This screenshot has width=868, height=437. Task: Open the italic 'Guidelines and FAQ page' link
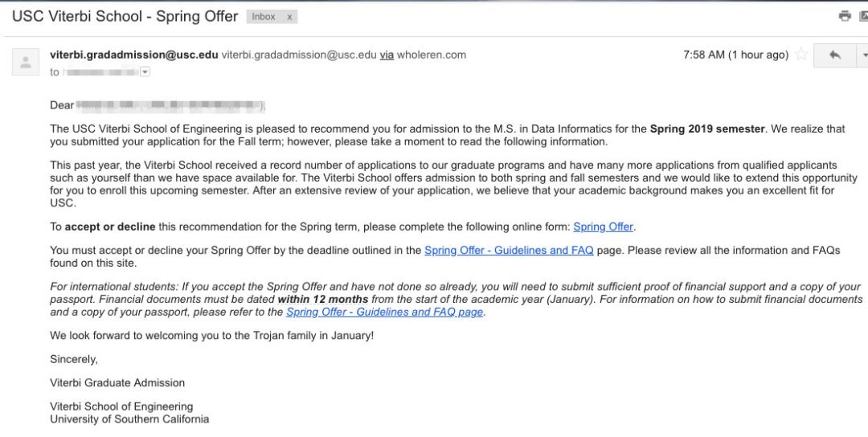385,312
